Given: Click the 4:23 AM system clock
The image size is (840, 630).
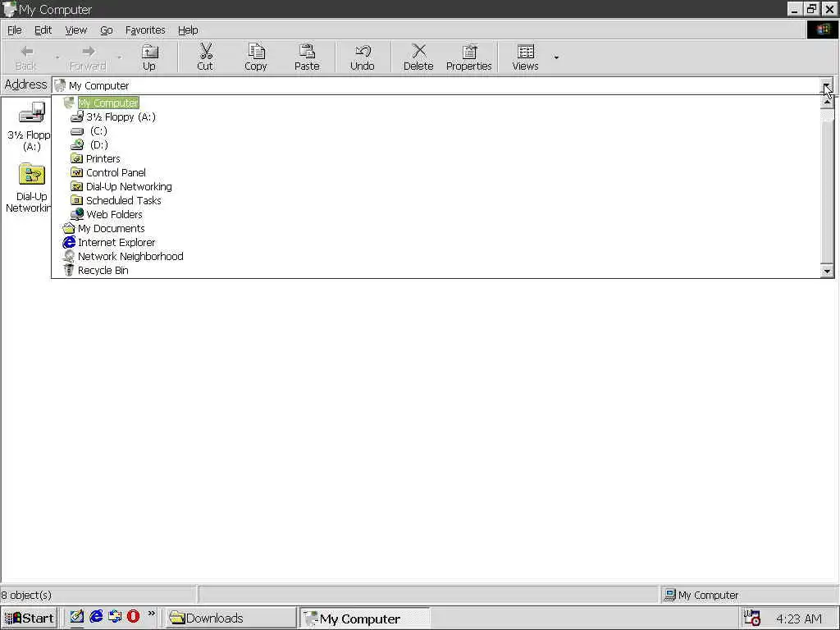Looking at the screenshot, I should coord(799,619).
